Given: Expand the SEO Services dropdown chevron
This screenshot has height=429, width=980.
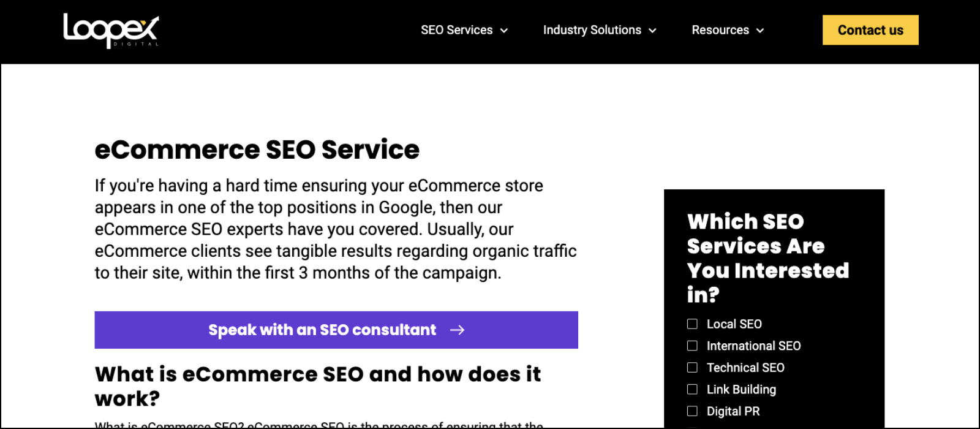Looking at the screenshot, I should pos(504,30).
